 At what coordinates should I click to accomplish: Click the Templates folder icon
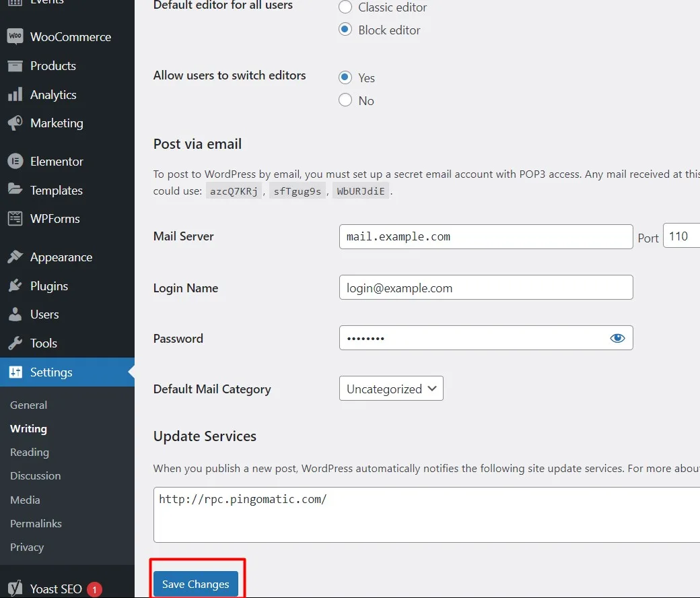(x=15, y=190)
